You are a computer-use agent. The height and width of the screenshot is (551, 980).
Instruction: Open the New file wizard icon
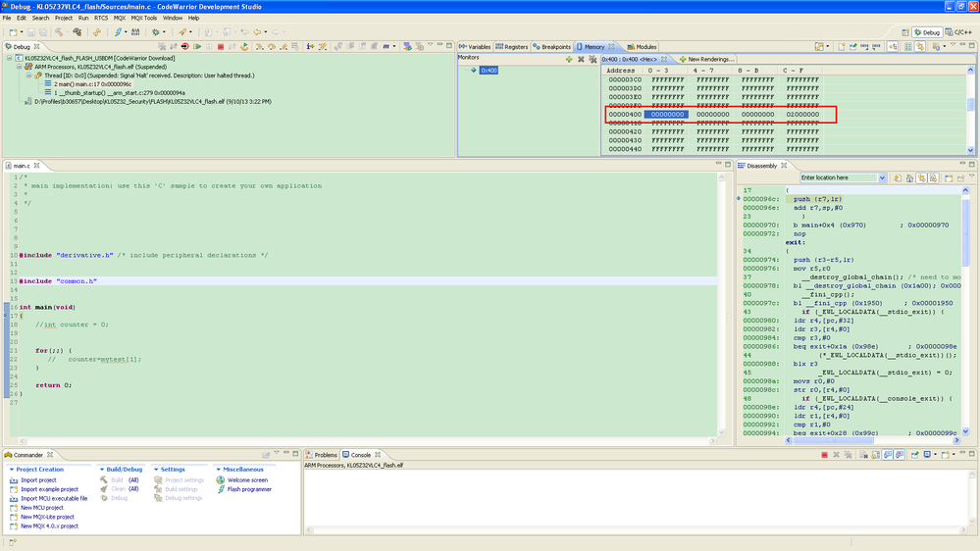point(13,31)
